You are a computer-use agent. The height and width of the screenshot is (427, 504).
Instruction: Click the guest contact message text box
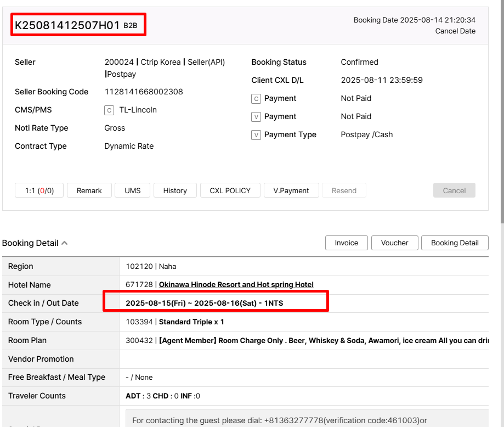click(x=307, y=419)
